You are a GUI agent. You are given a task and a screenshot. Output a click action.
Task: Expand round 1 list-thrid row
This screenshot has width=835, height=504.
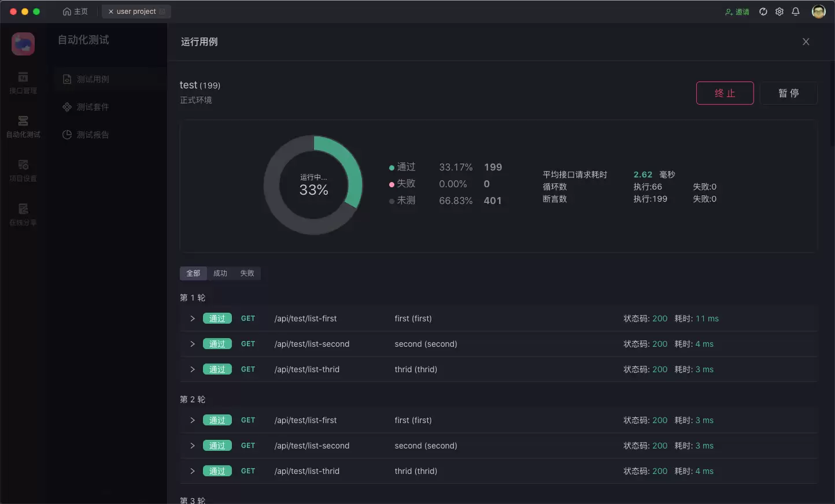[193, 369]
